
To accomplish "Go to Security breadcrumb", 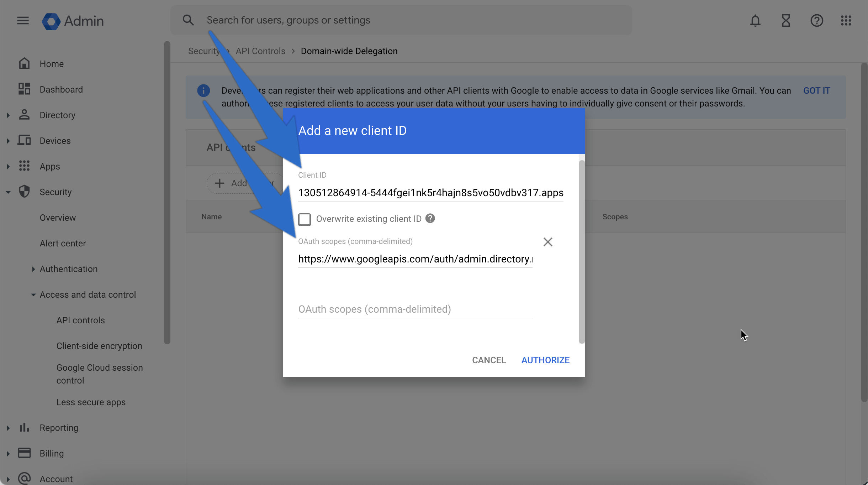I will [204, 51].
